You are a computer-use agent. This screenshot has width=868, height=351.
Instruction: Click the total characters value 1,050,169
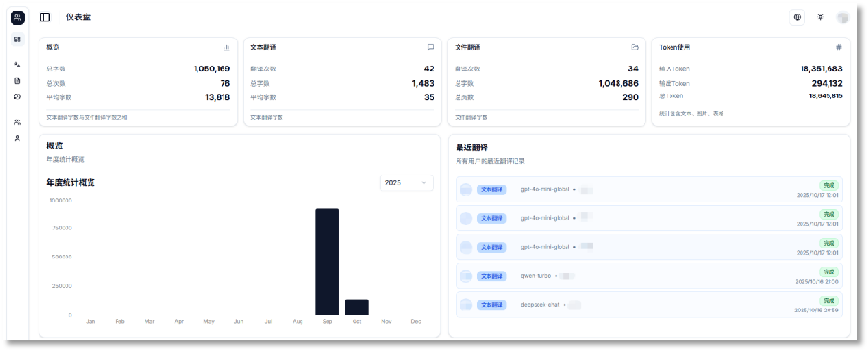pos(212,68)
